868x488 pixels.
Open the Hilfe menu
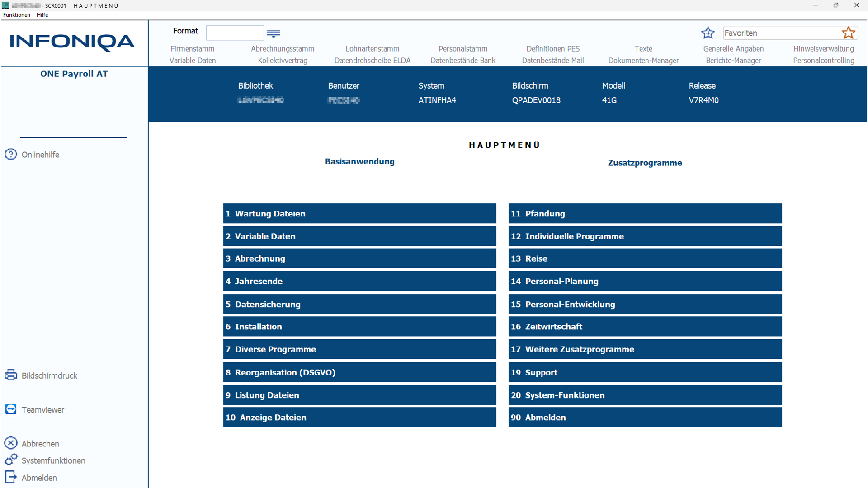[42, 14]
